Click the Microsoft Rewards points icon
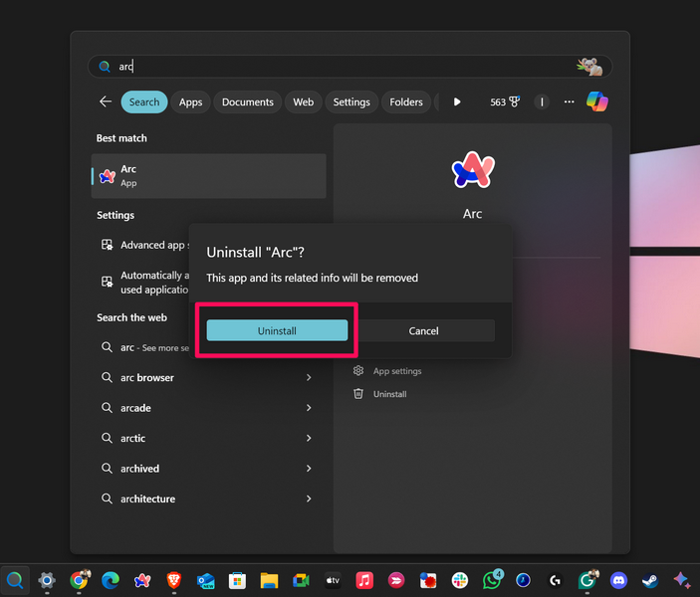The height and width of the screenshot is (597, 700). (x=506, y=101)
